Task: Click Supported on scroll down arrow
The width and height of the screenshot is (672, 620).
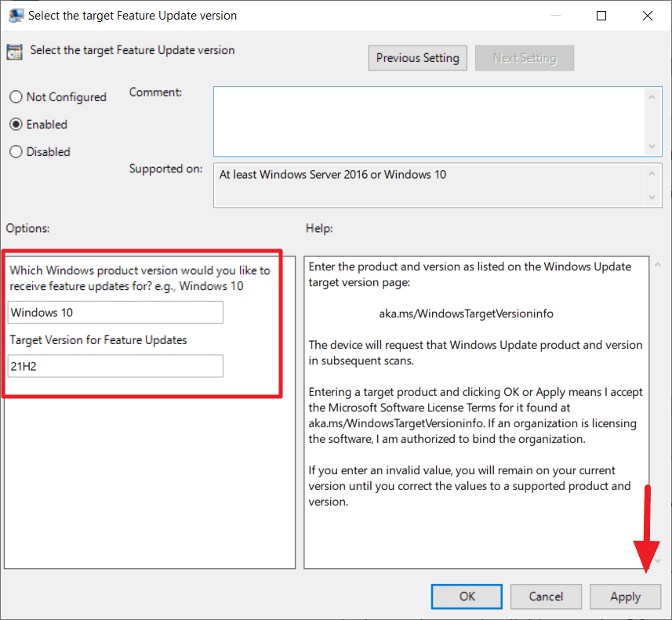Action: point(652,197)
